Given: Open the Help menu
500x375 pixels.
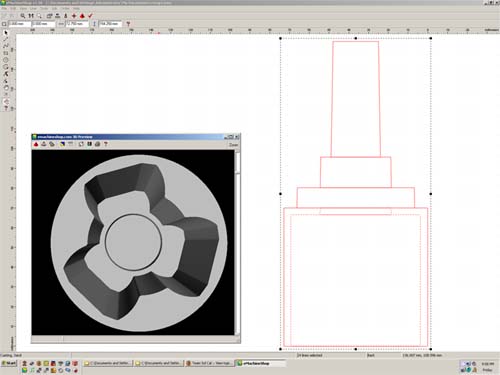Looking at the screenshot, I should click(x=76, y=8).
